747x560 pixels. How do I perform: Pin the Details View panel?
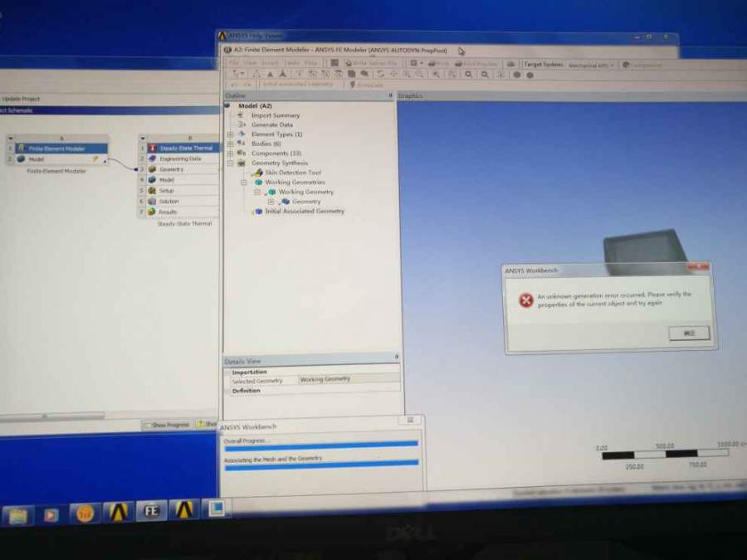point(396,357)
